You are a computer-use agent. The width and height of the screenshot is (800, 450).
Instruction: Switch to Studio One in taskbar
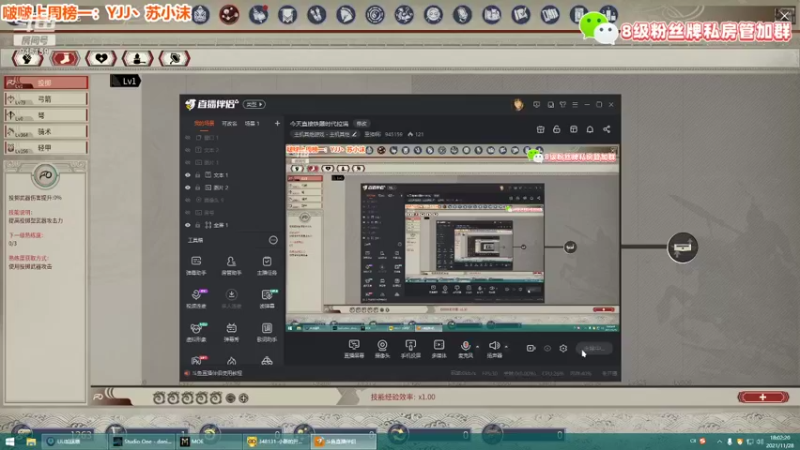[142, 441]
